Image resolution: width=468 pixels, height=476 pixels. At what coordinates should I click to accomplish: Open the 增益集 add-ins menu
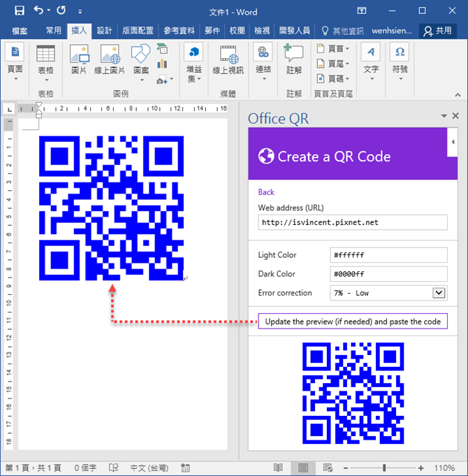[193, 62]
